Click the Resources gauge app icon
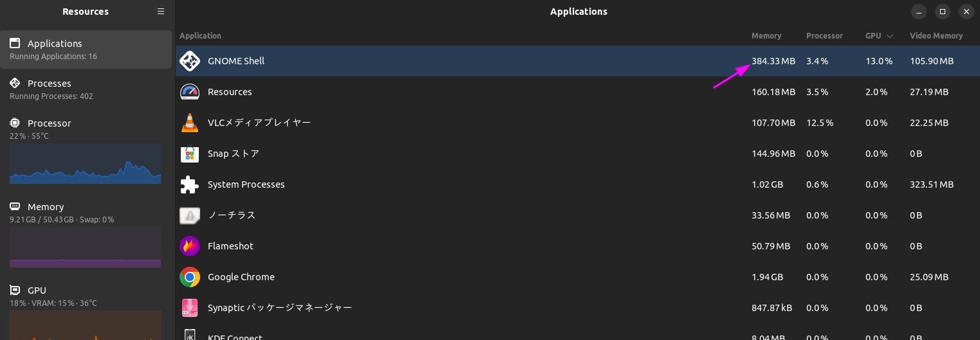The image size is (980, 340). click(x=189, y=92)
